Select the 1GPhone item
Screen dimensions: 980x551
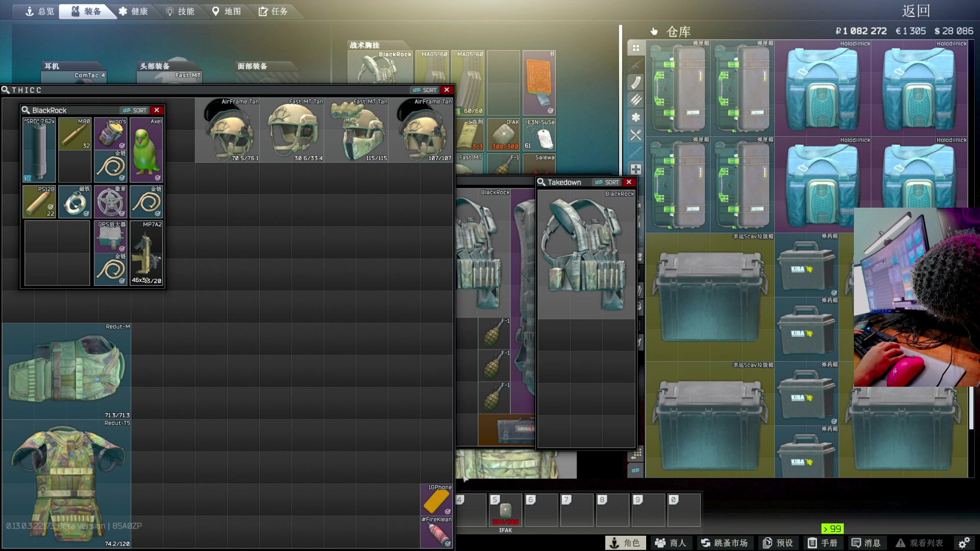point(436,499)
